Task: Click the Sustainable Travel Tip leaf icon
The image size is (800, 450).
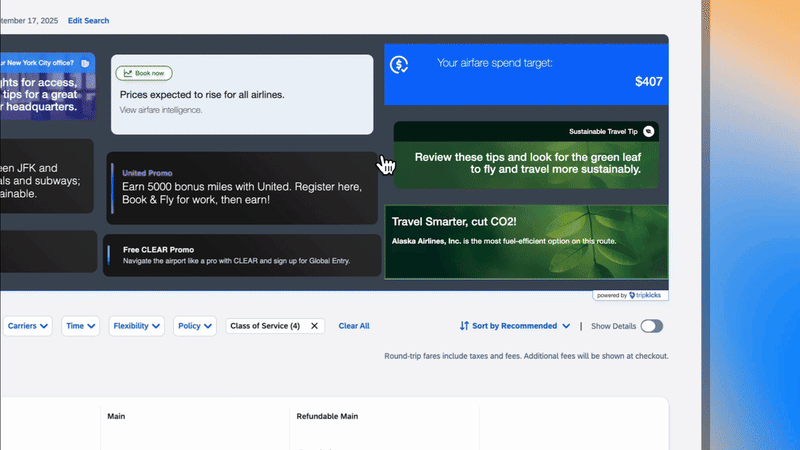Action: coord(648,131)
